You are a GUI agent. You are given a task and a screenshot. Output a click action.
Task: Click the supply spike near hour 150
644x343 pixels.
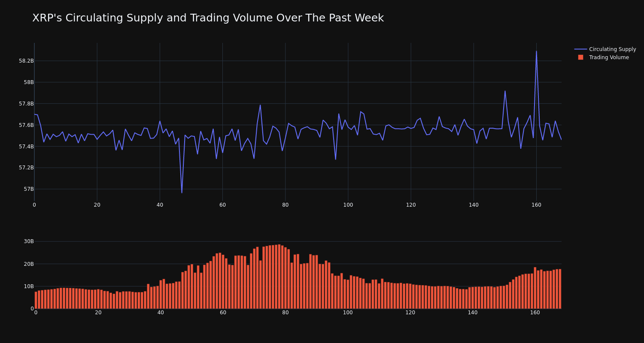(505, 91)
